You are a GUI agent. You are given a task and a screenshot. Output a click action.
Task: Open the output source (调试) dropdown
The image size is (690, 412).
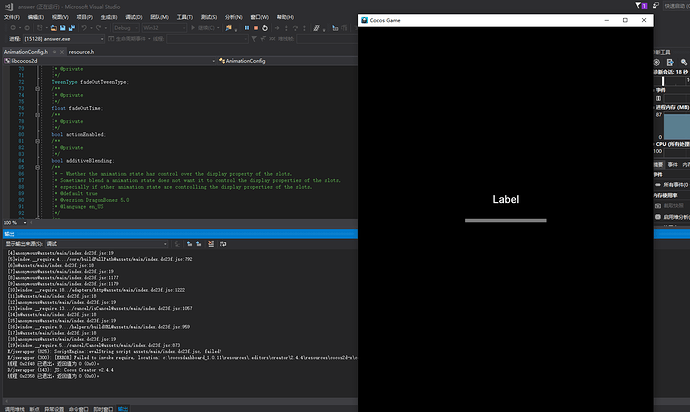tap(106, 244)
